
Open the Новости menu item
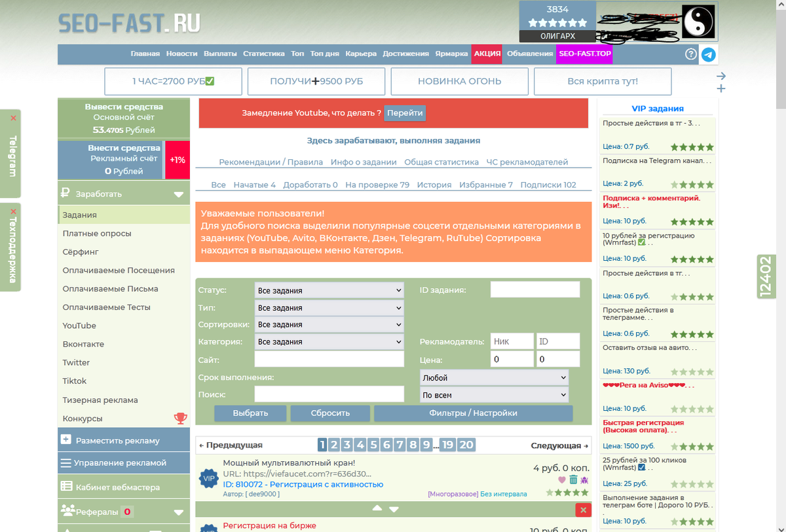(181, 54)
